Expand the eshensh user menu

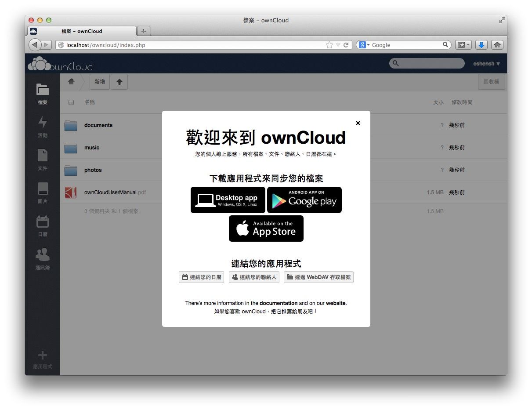point(487,64)
